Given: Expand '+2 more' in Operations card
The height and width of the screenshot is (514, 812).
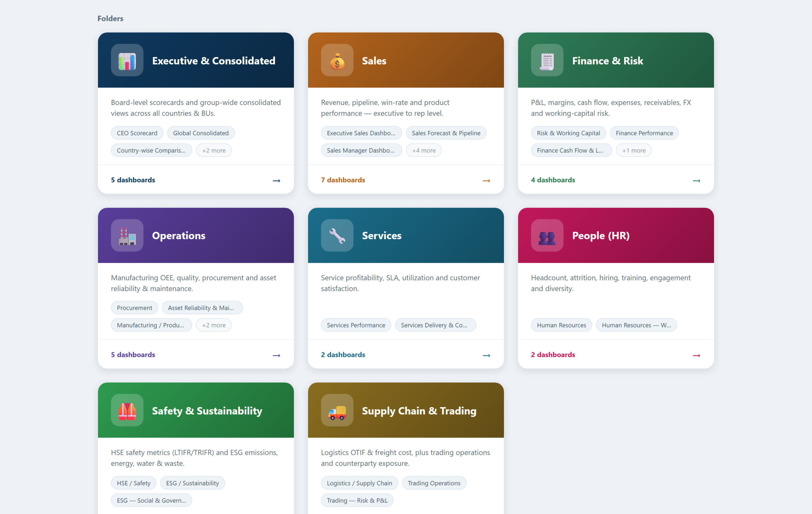Looking at the screenshot, I should tap(214, 325).
